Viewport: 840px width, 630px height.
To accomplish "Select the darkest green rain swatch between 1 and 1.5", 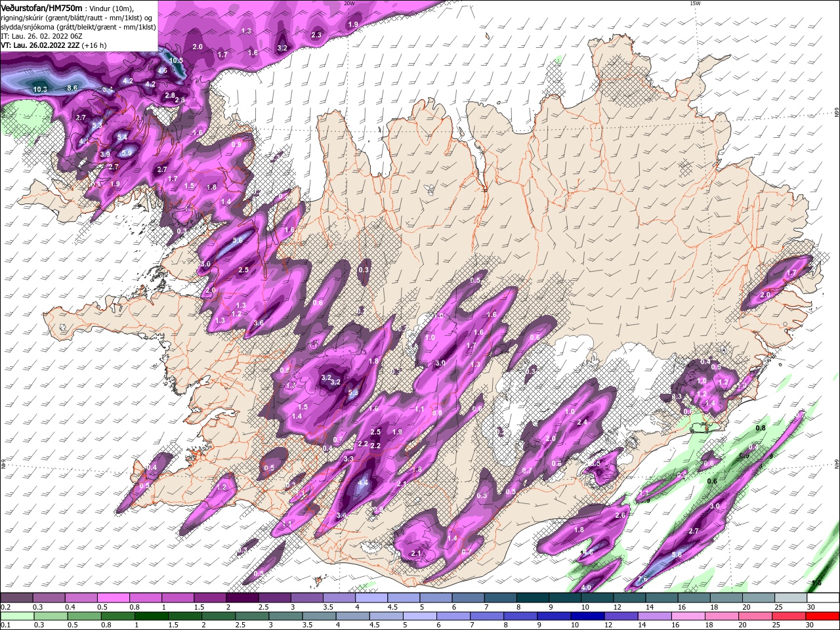I will click(x=152, y=616).
